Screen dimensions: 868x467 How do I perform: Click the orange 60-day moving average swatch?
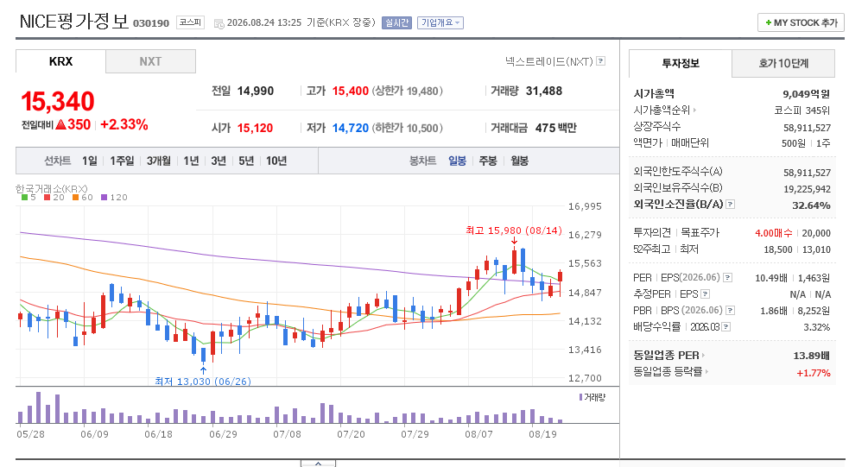pyautogui.click(x=75, y=198)
